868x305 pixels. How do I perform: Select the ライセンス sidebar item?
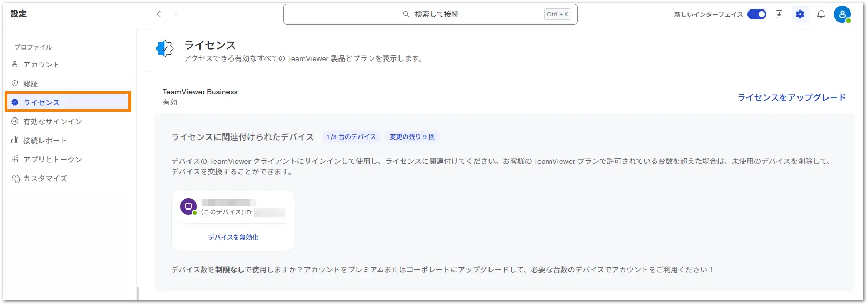click(68, 102)
